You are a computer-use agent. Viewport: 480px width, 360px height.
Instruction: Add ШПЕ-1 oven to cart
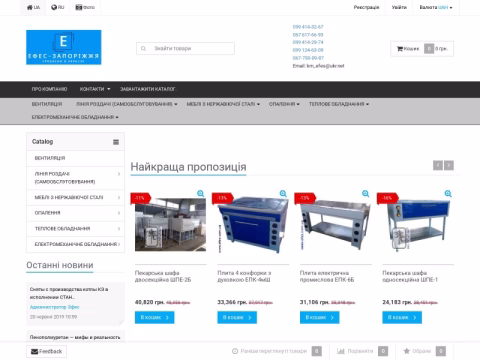402,317
